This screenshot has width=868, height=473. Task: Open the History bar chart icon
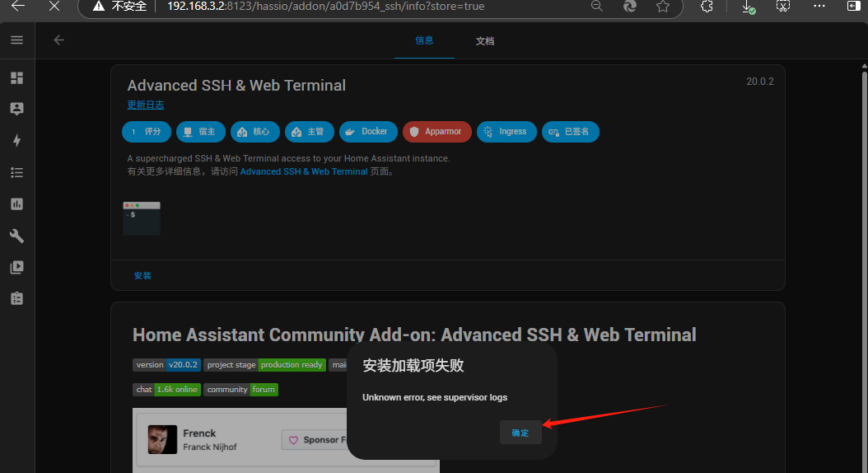point(16,204)
